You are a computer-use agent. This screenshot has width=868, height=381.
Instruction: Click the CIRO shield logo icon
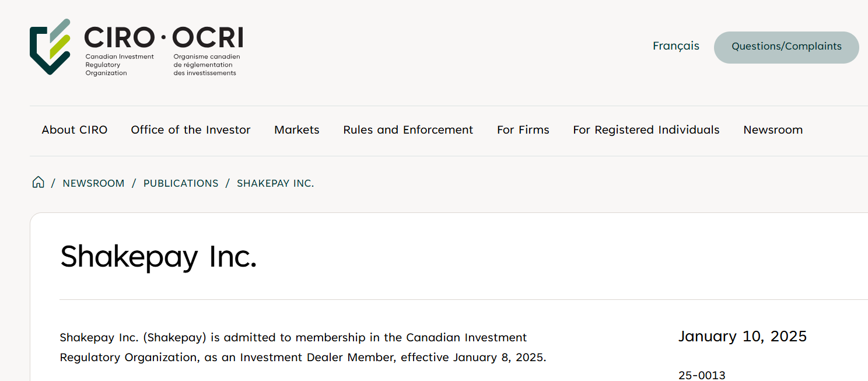[50, 47]
